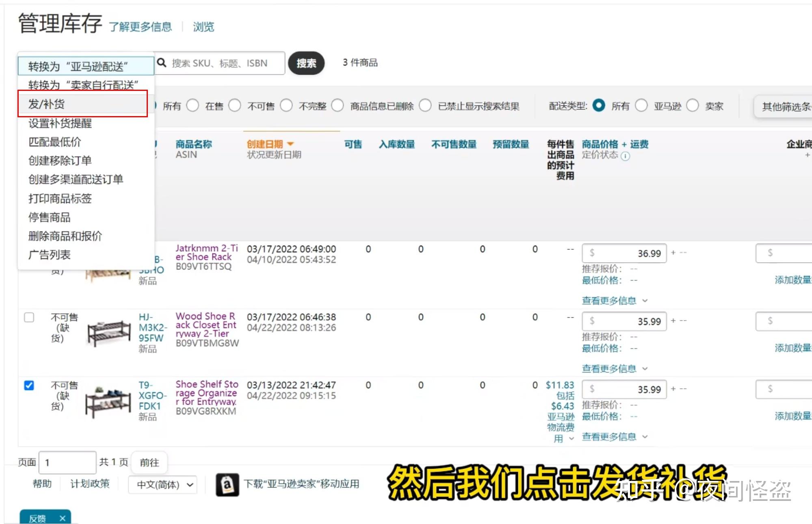Select 删除商品和报价 menu option
812x524 pixels.
86,236
